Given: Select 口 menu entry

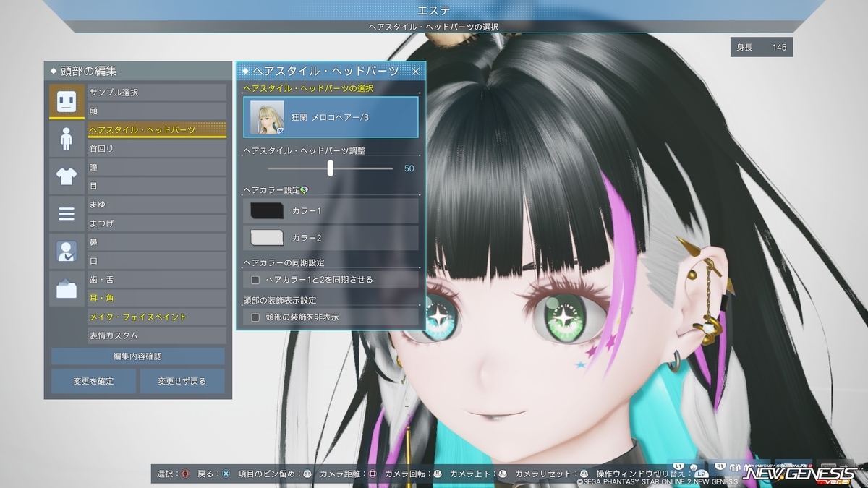Looking at the screenshot, I should click(x=157, y=261).
